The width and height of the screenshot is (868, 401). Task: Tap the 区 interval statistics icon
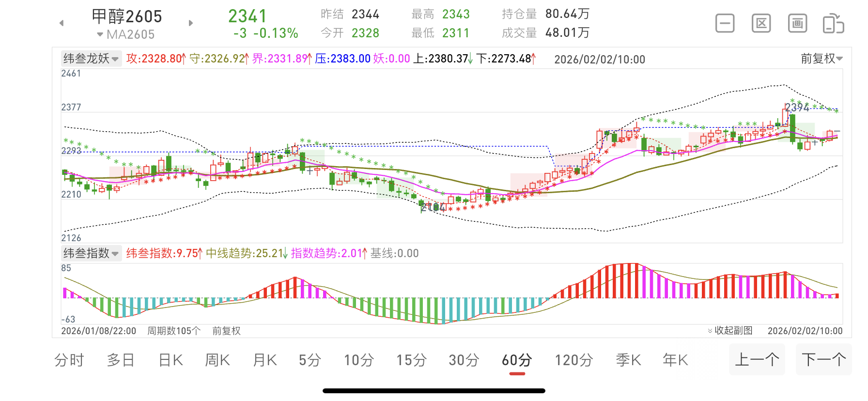[761, 23]
